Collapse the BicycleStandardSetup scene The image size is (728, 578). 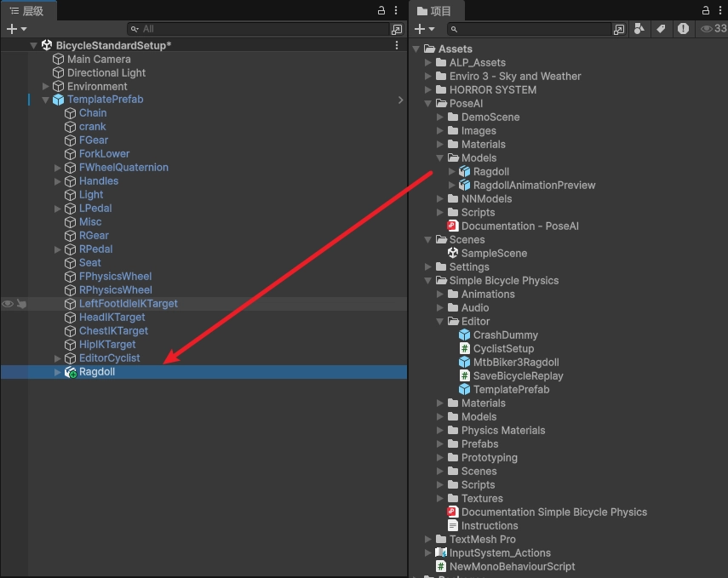click(33, 45)
